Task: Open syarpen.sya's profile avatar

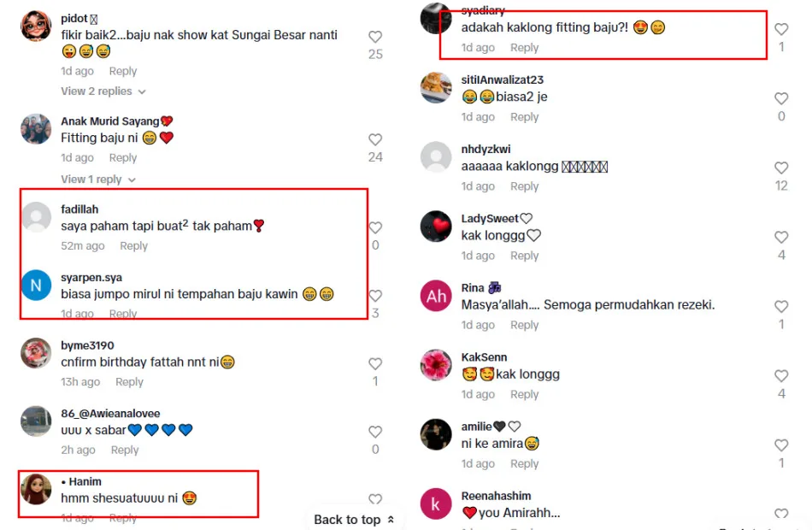Action: click(36, 285)
